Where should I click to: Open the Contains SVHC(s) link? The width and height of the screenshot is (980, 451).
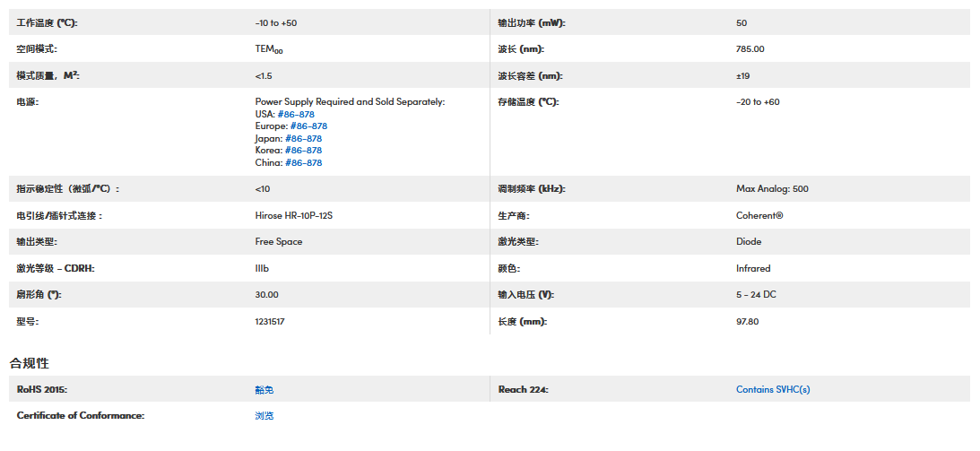[773, 389]
